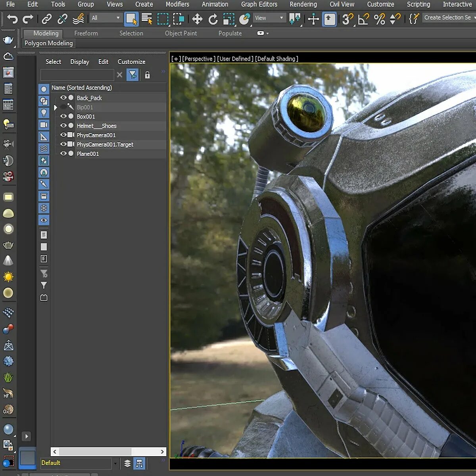Expand the Bip001 tree node

tap(56, 107)
